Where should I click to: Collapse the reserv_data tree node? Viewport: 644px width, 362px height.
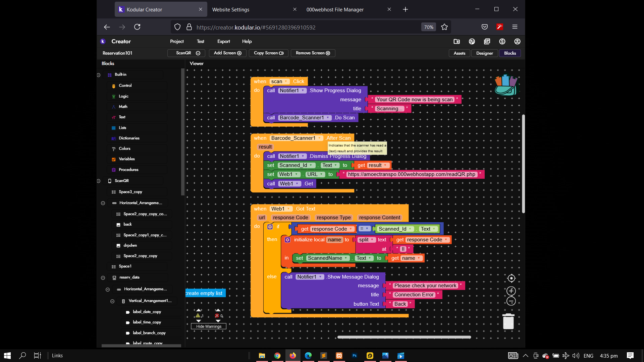103,278
